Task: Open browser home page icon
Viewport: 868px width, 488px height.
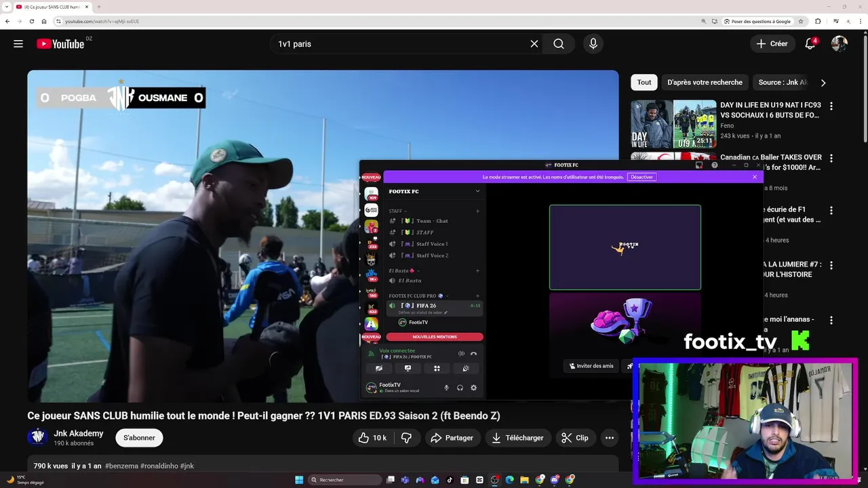Action: pyautogui.click(x=44, y=21)
